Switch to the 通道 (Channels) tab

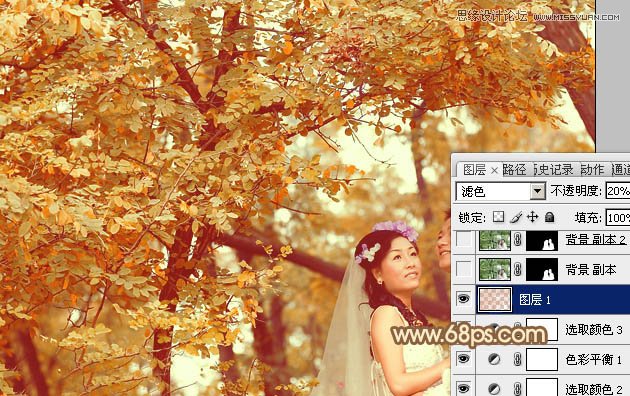point(620,170)
